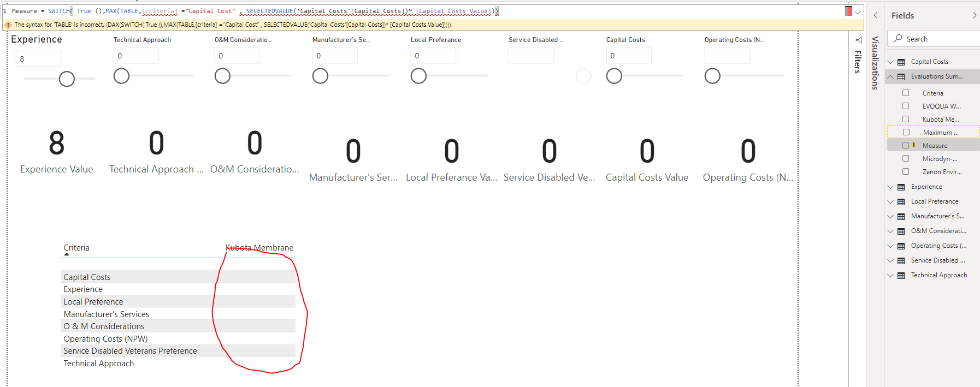The height and width of the screenshot is (387, 980).
Task: Click the Manufacturer's S... table icon
Action: pyautogui.click(x=901, y=217)
